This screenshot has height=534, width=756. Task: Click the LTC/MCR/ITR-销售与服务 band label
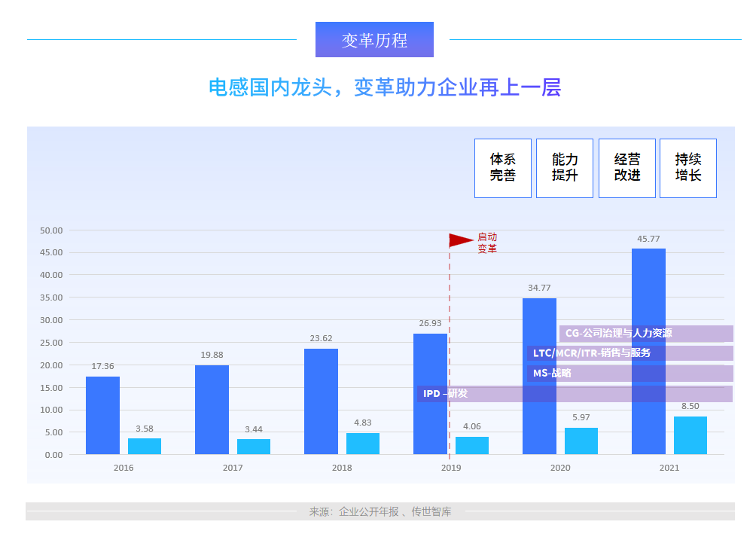coord(591,352)
